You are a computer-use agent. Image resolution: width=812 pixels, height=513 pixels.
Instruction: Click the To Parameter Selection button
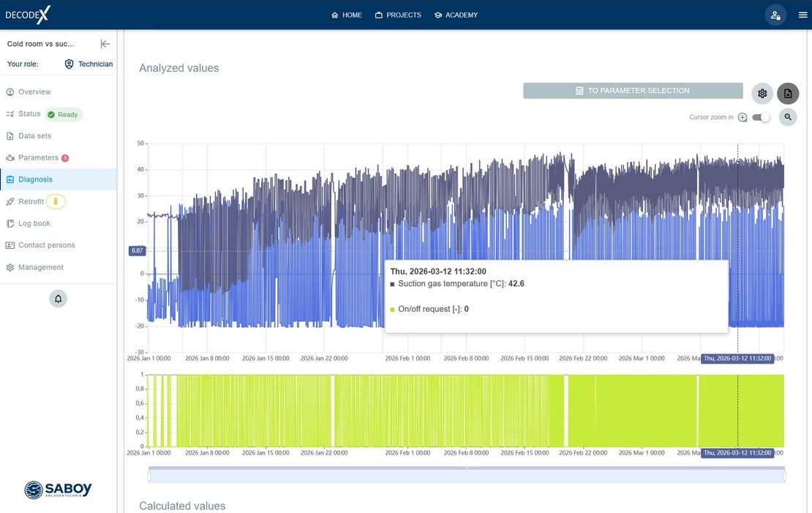(x=633, y=91)
